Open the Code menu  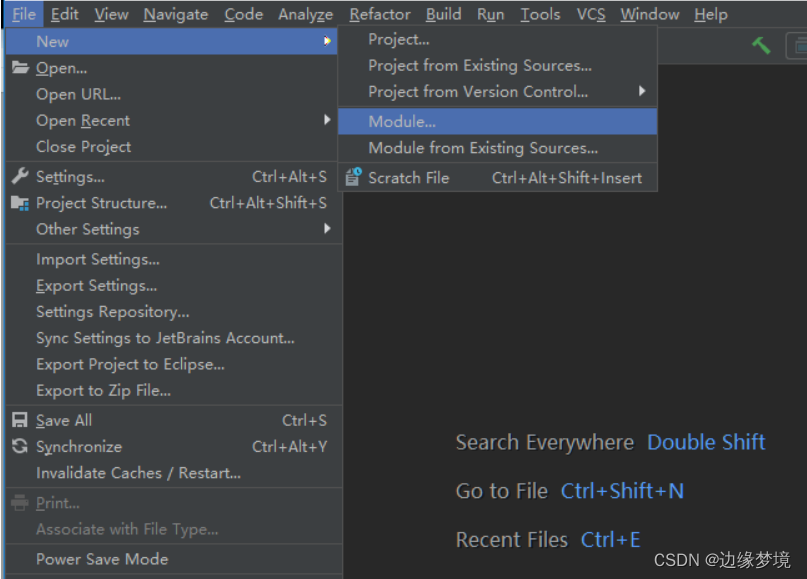tap(243, 14)
